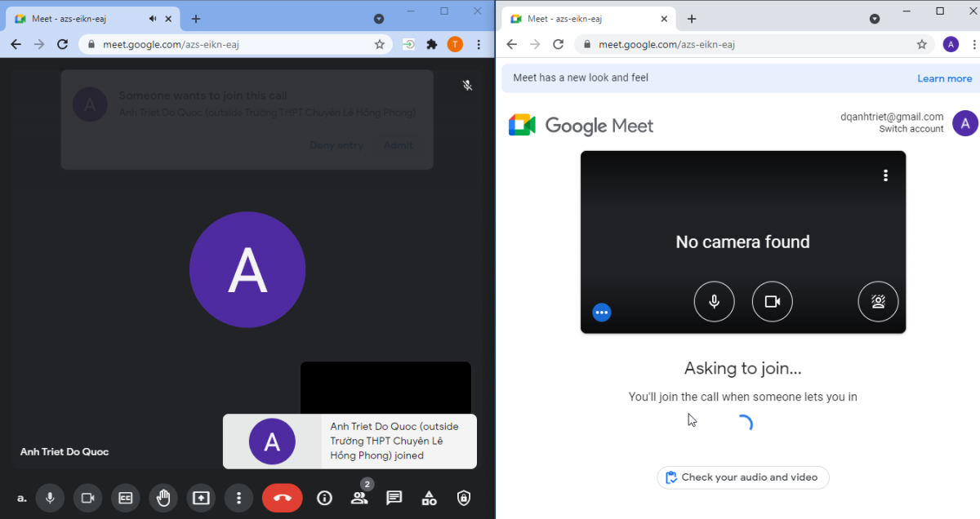
Task: Open more options in left Meet toolbar
Action: (238, 498)
